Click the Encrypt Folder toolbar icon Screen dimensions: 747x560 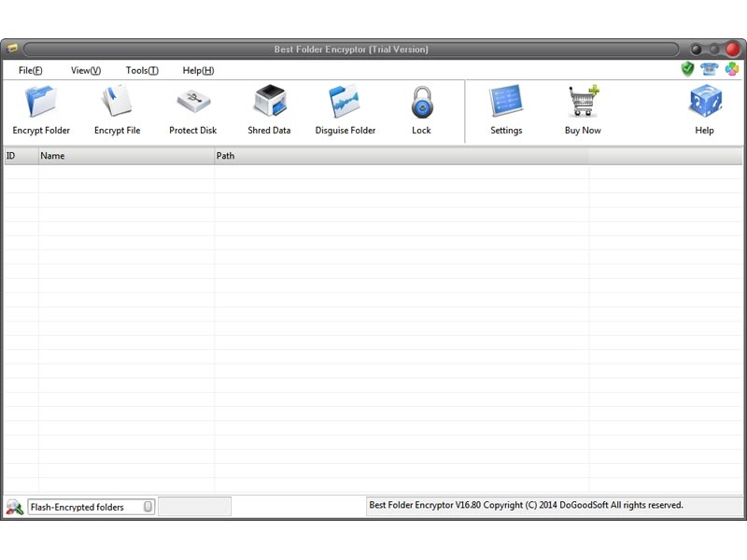(41, 102)
